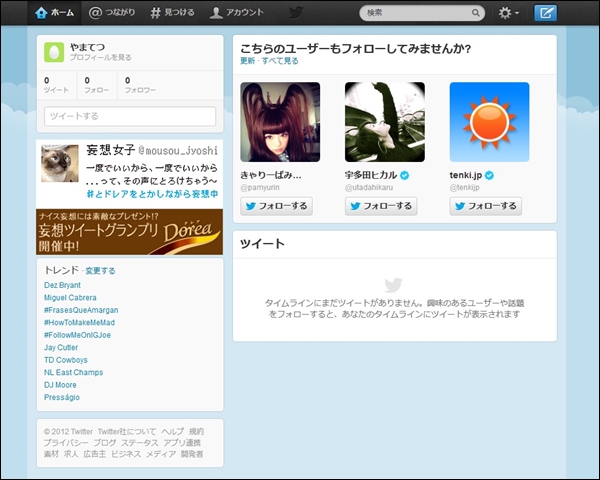Click the Dorea 妄想ツイートグランプリ banner
This screenshot has width=600, height=480.
[x=129, y=232]
